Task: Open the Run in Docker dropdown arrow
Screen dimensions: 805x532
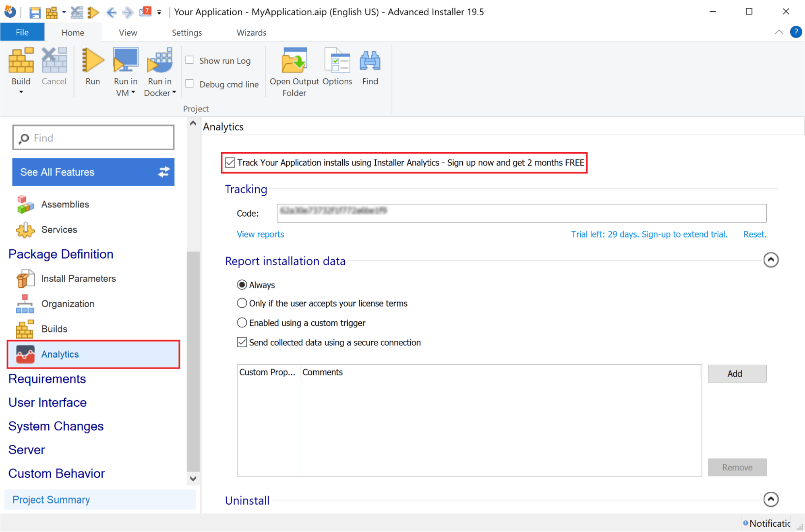Action: (x=174, y=92)
